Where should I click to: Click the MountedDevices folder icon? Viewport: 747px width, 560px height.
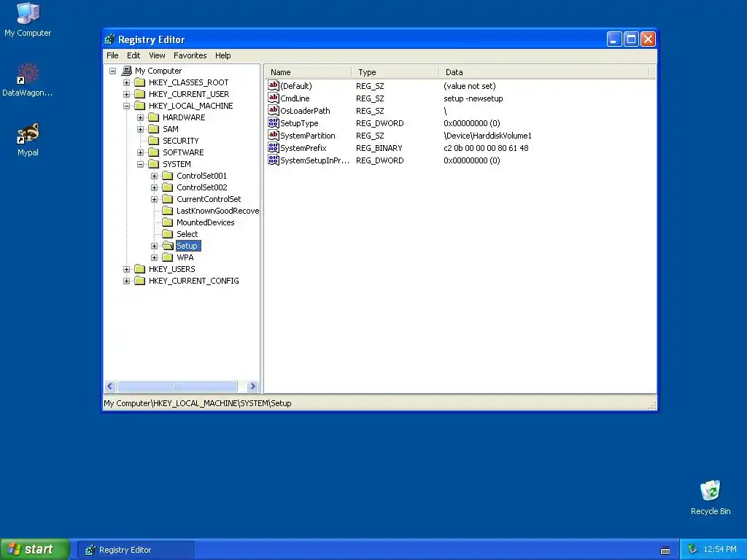(167, 222)
